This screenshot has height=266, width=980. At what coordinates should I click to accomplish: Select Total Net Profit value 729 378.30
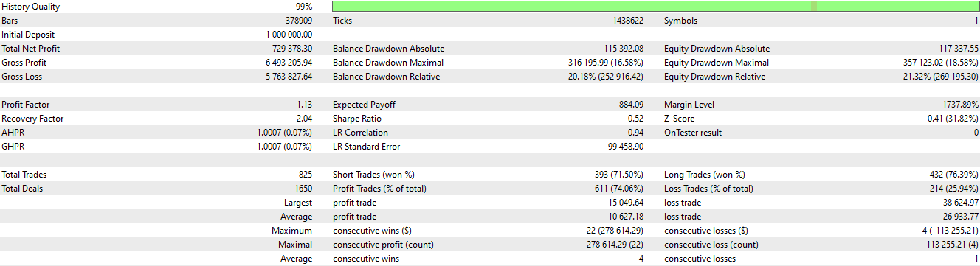292,49
